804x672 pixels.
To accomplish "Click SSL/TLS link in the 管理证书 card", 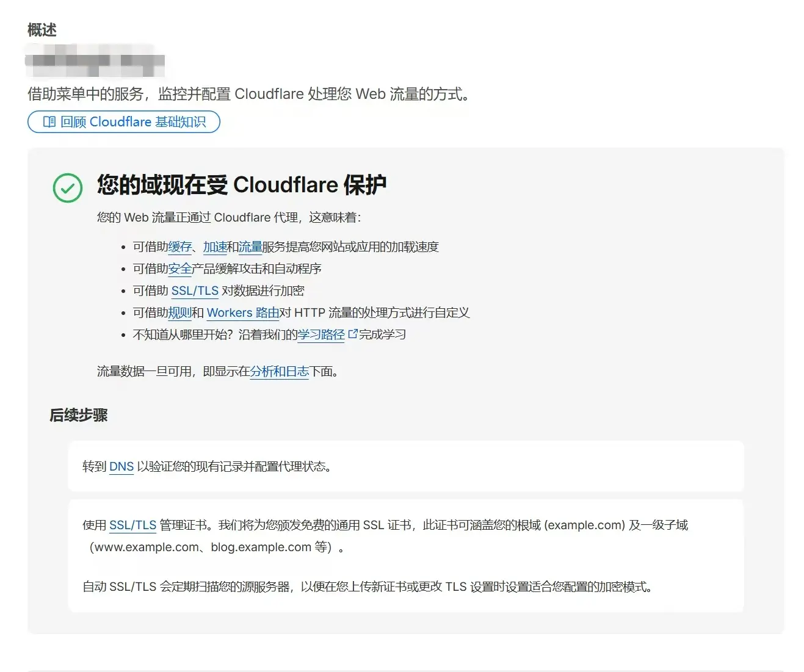I will click(132, 525).
